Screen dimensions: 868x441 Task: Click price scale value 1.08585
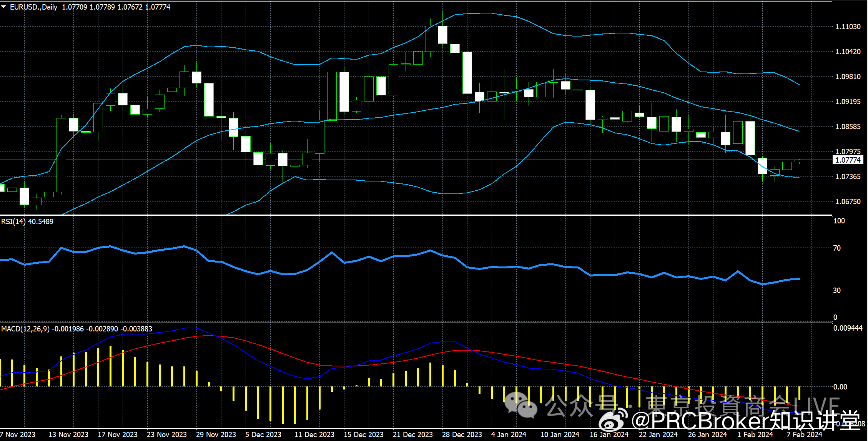848,126
